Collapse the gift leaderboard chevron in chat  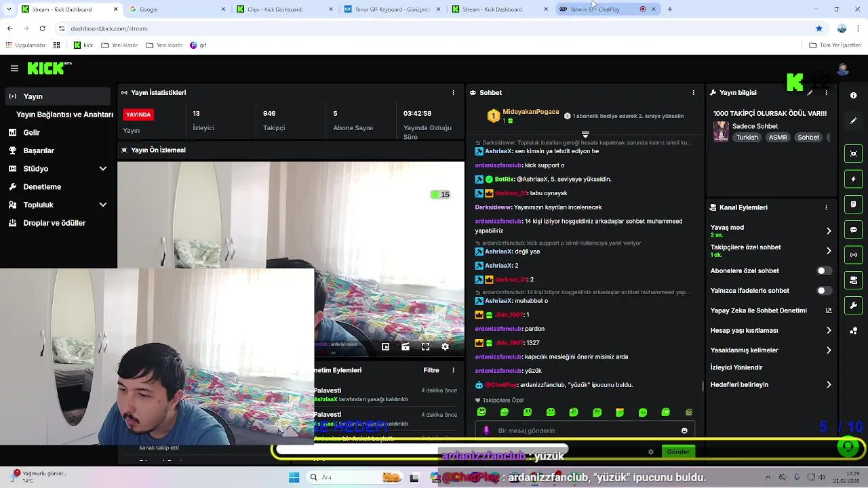click(x=585, y=135)
